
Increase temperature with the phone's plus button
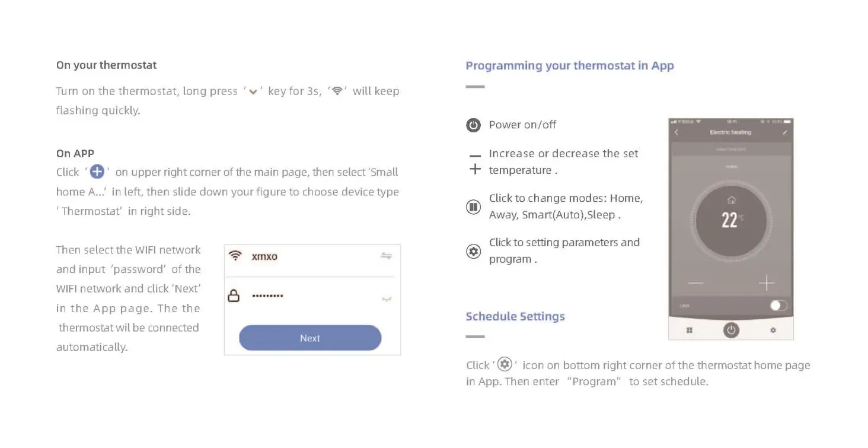point(767,283)
